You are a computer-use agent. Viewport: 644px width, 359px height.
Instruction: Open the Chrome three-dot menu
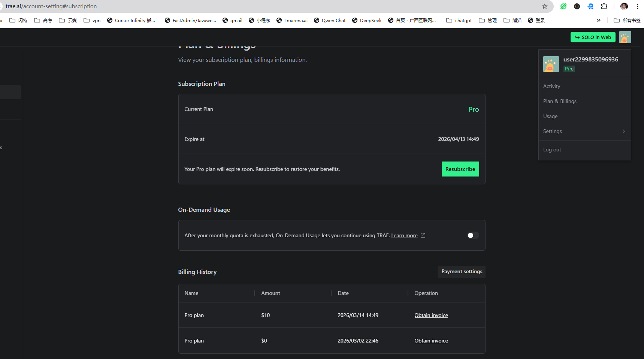637,6
